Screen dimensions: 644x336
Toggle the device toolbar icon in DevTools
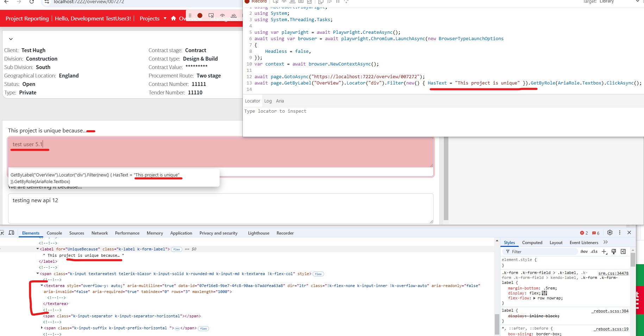(11, 233)
